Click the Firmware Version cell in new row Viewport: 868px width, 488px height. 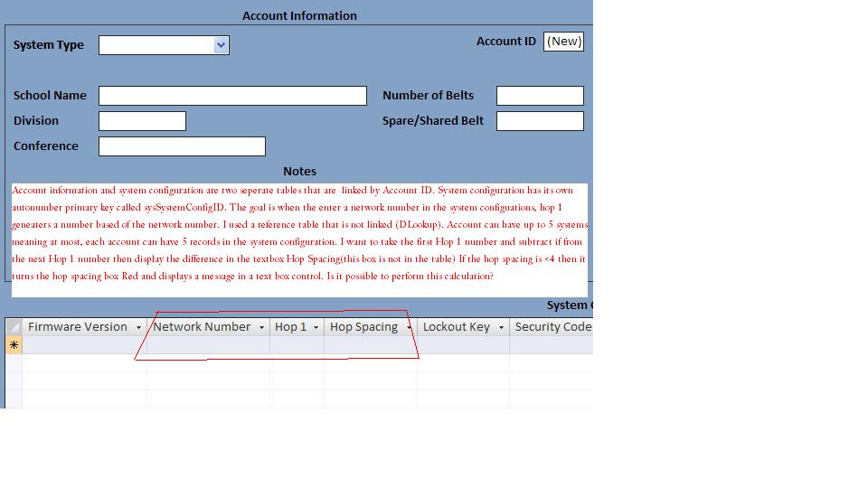[x=85, y=345]
